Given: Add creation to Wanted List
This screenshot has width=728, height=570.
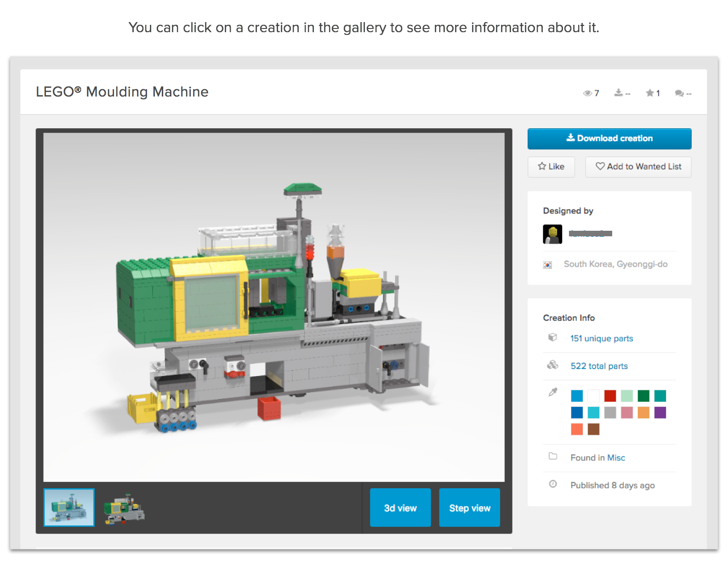Looking at the screenshot, I should pyautogui.click(x=638, y=167).
